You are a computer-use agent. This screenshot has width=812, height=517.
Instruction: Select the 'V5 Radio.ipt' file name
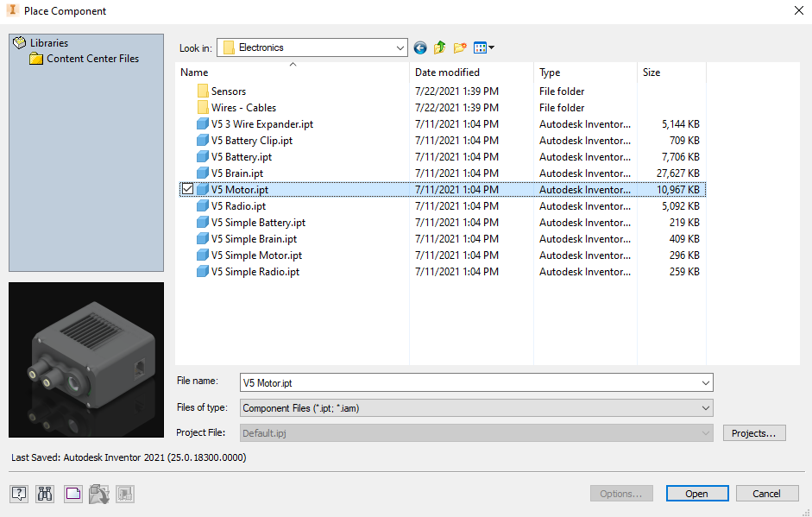coord(239,206)
